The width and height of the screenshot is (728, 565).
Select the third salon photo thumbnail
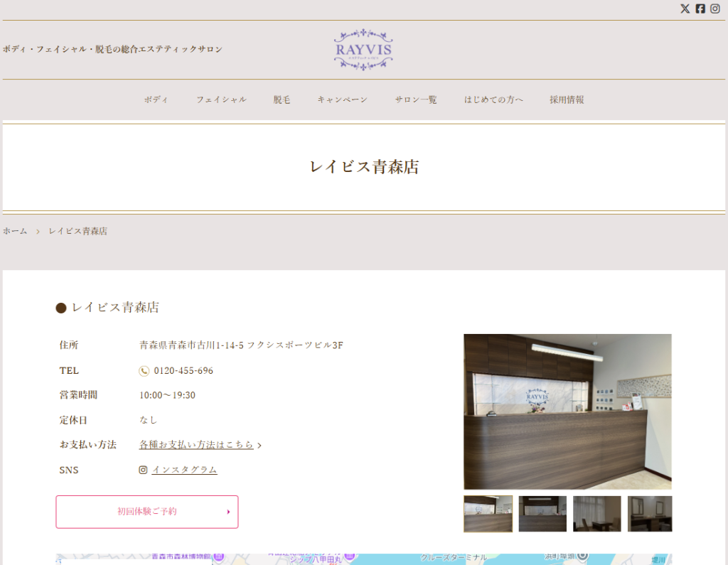(x=596, y=514)
